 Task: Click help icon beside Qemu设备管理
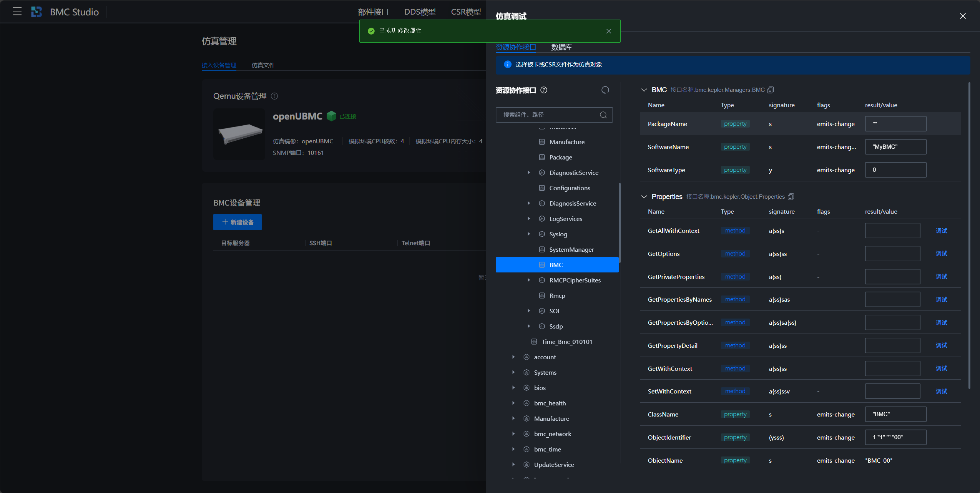coord(274,96)
